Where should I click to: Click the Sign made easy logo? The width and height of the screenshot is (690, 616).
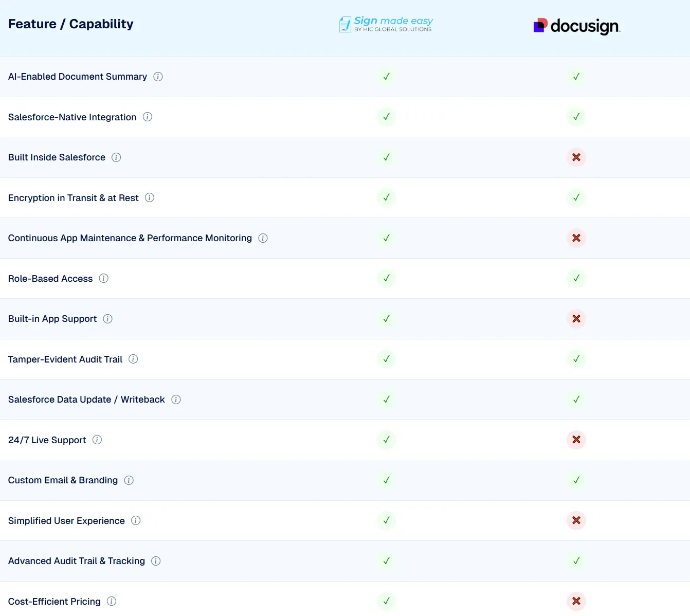point(386,24)
